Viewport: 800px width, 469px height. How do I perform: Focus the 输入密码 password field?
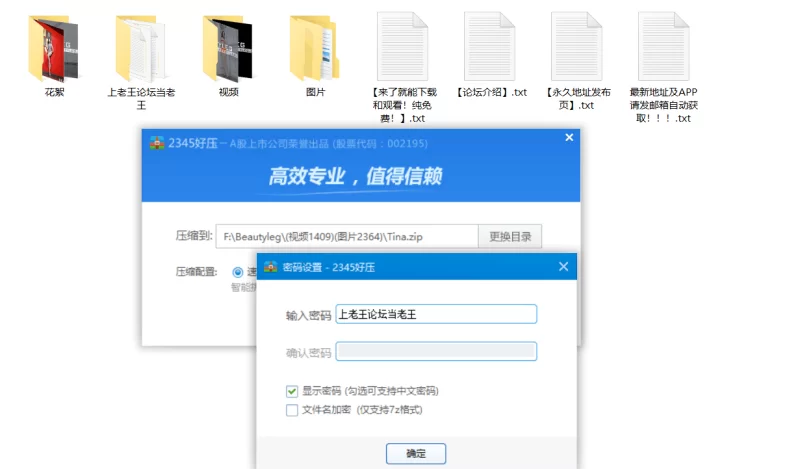point(436,314)
